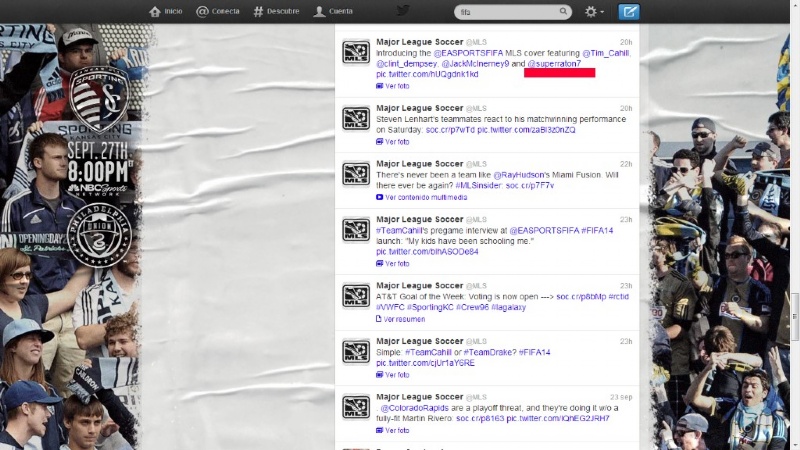This screenshot has height=450, width=800.
Task: Click the Inicio house icon
Action: (155, 11)
